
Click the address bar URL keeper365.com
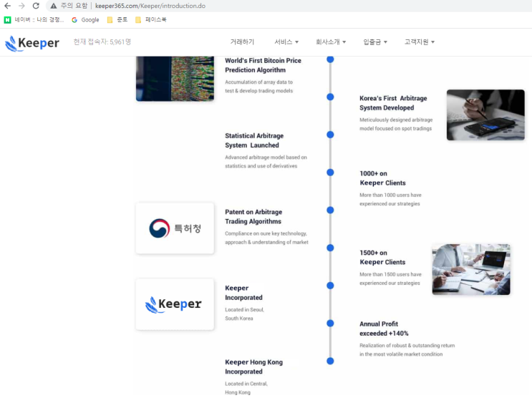tap(150, 6)
